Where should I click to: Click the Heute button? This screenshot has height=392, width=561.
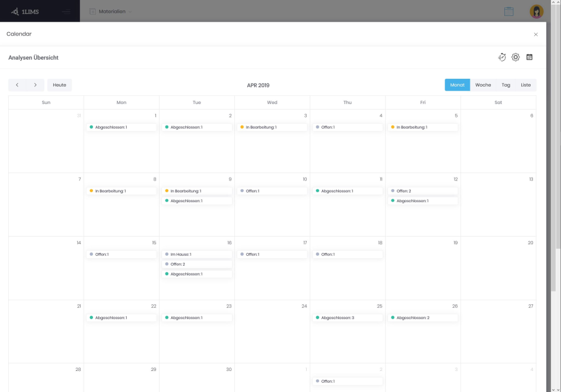59,85
